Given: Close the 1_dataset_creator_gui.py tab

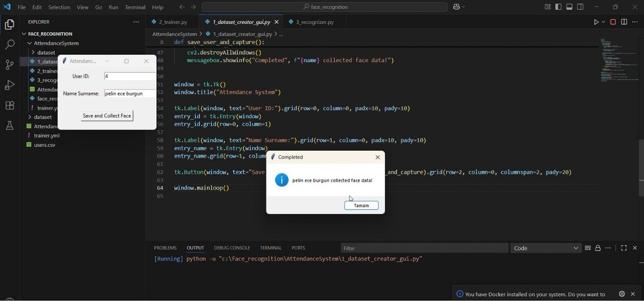Looking at the screenshot, I should [x=276, y=22].
